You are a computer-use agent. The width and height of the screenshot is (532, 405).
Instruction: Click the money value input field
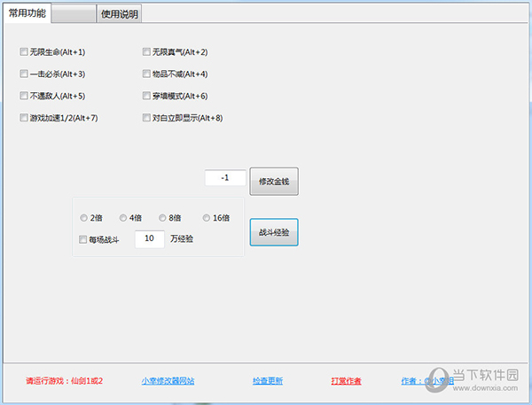[x=225, y=178]
